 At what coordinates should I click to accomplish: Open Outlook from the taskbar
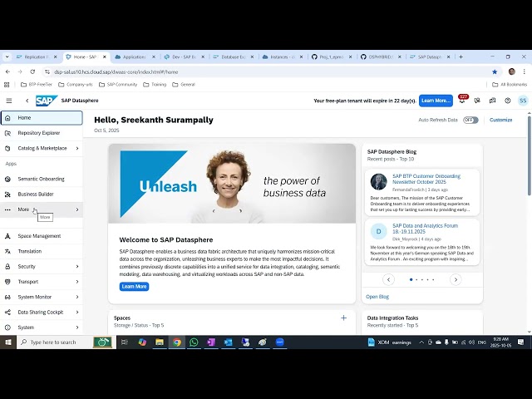(x=229, y=342)
